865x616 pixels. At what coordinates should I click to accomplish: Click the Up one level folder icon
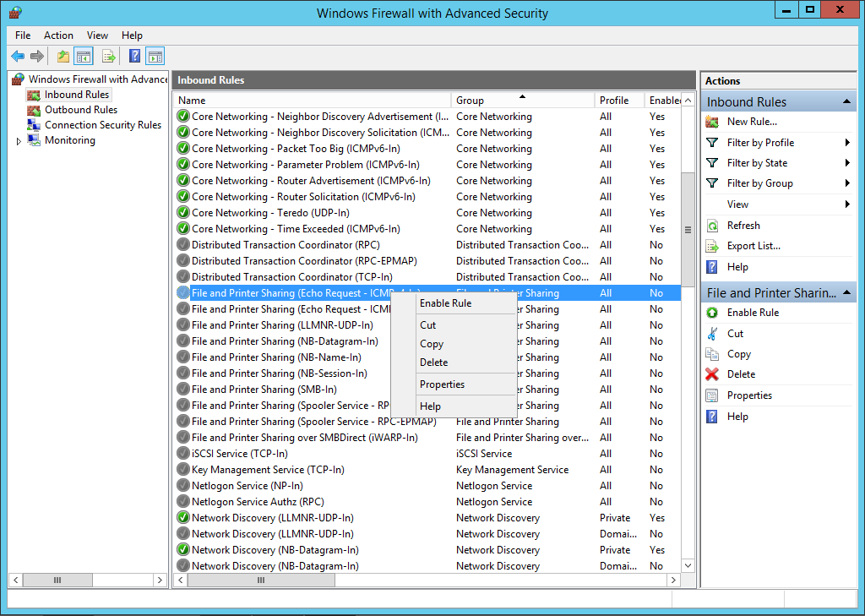[63, 56]
